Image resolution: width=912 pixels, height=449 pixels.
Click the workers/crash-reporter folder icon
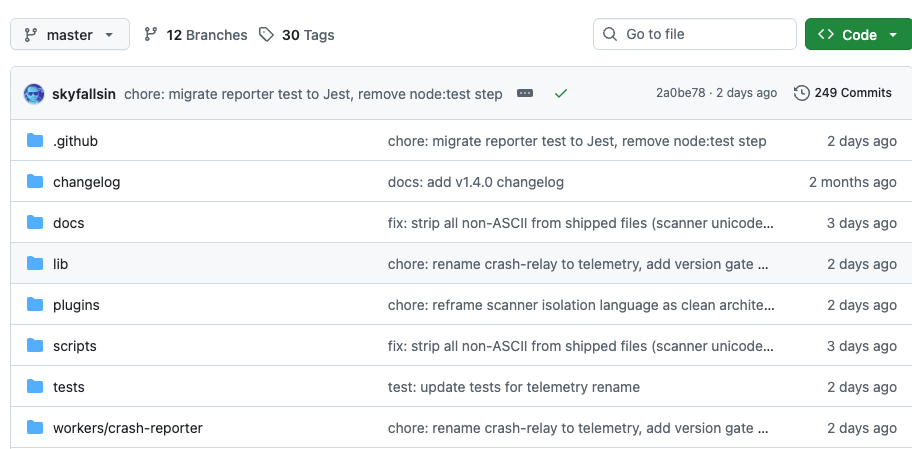(35, 428)
